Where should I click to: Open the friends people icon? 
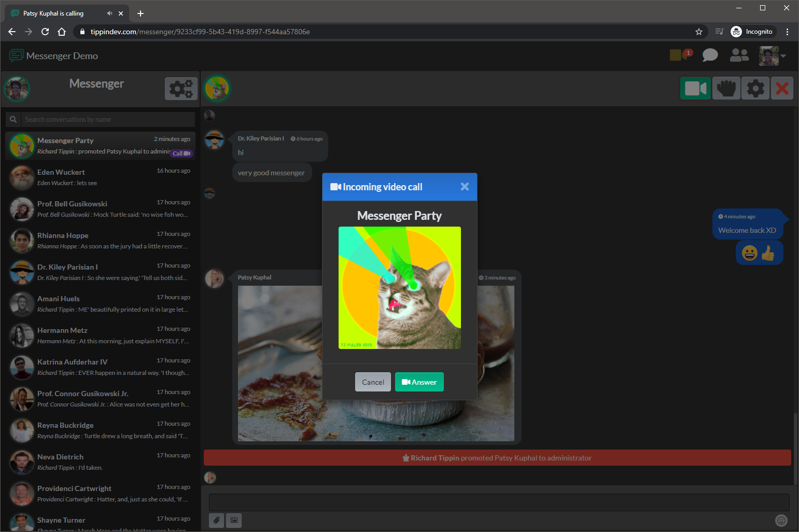tap(739, 55)
